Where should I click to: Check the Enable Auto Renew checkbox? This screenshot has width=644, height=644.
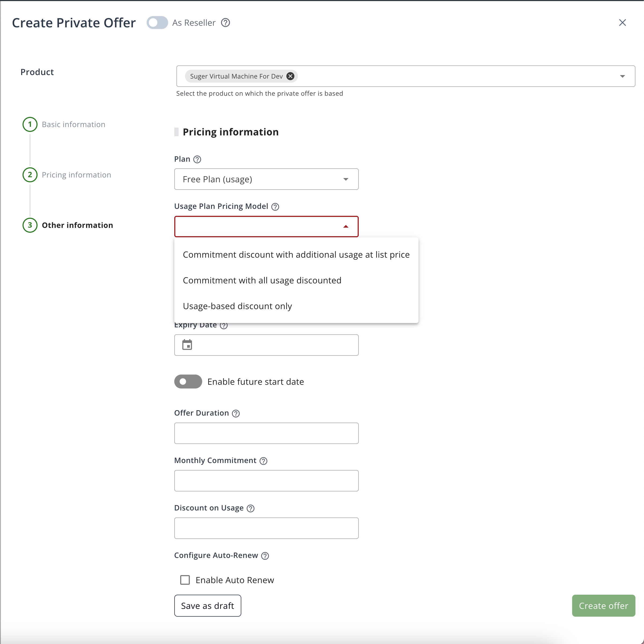(x=185, y=580)
